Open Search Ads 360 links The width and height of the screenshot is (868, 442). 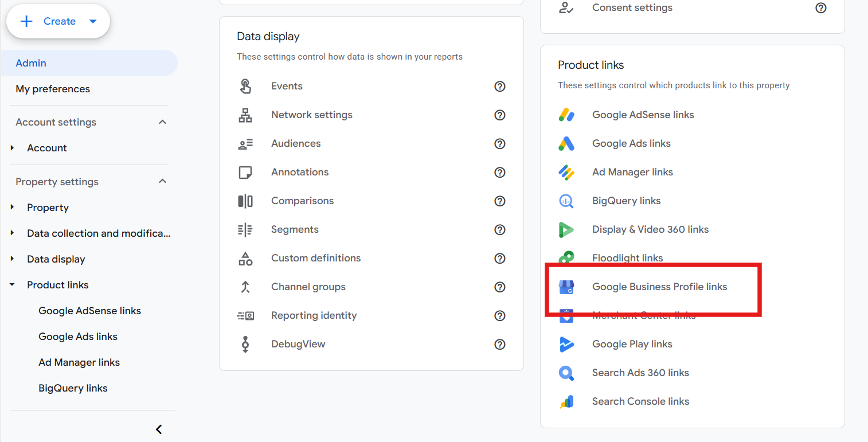click(640, 373)
